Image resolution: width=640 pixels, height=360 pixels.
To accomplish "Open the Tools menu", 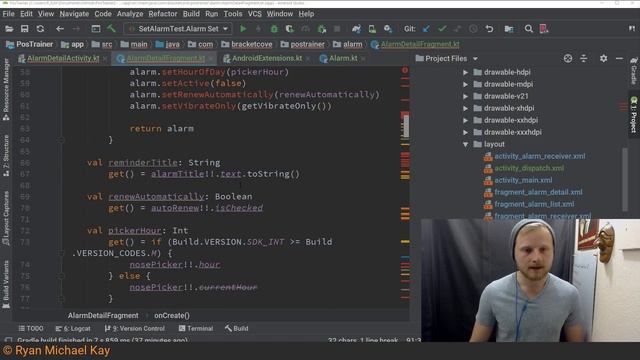I will click(233, 14).
